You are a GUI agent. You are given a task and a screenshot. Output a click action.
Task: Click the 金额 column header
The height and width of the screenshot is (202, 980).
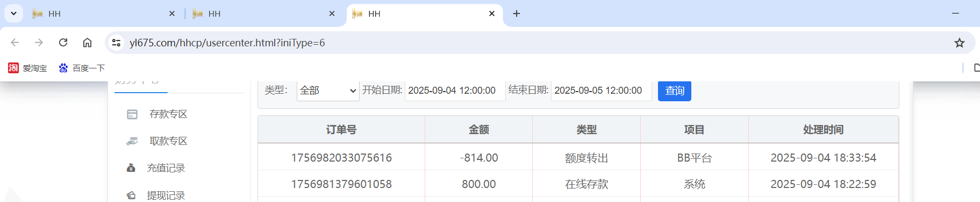pos(479,130)
